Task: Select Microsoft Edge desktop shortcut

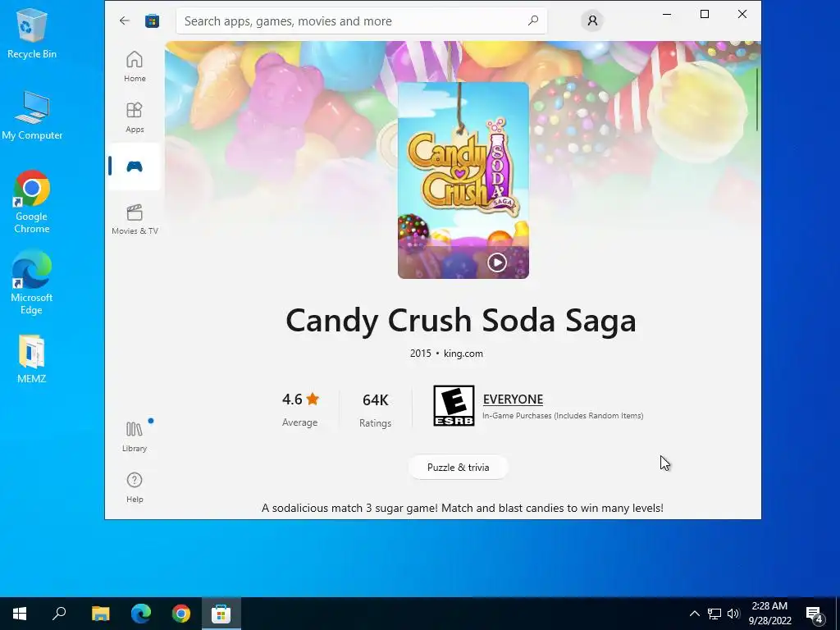Action: pyautogui.click(x=32, y=282)
